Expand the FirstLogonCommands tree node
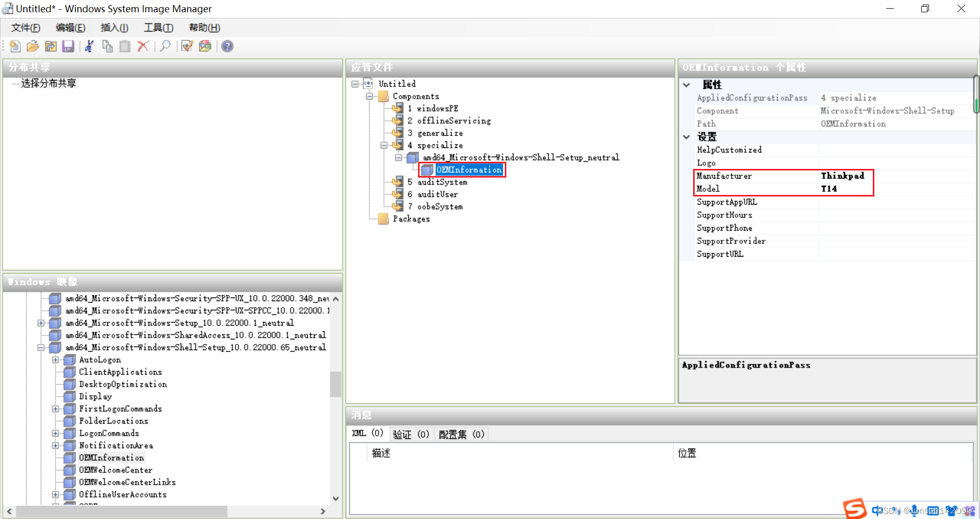Screen dimensions: 980x519 click(56, 409)
